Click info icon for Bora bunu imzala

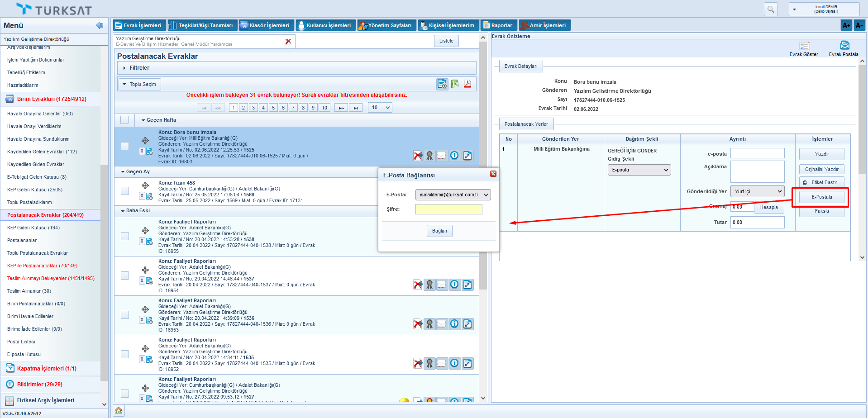tap(454, 156)
